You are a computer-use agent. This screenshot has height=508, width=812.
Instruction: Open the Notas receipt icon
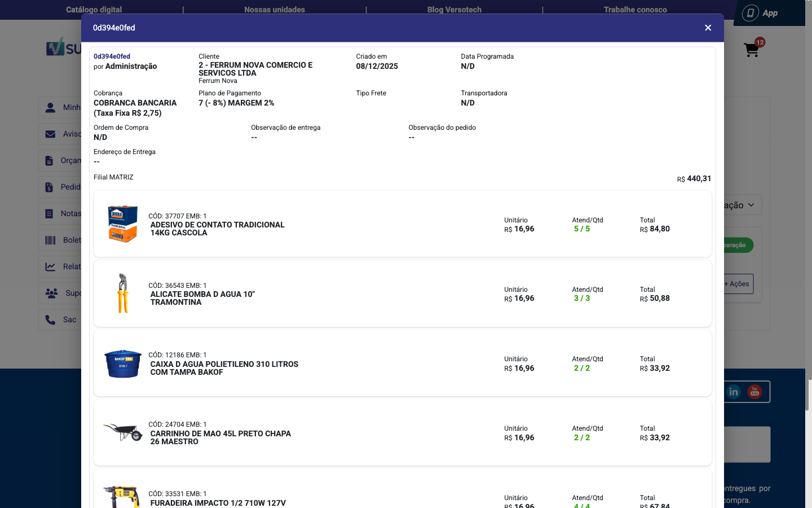[51, 213]
